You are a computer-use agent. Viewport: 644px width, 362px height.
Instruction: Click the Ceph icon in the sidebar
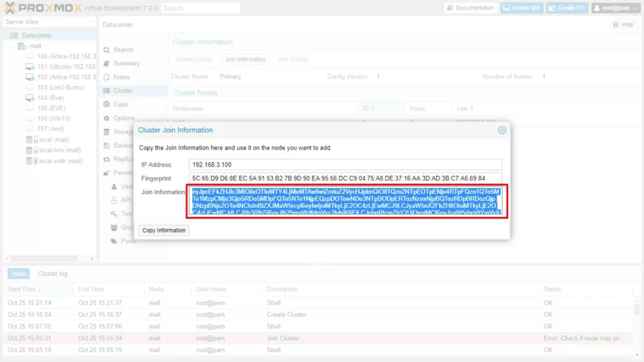coord(107,104)
